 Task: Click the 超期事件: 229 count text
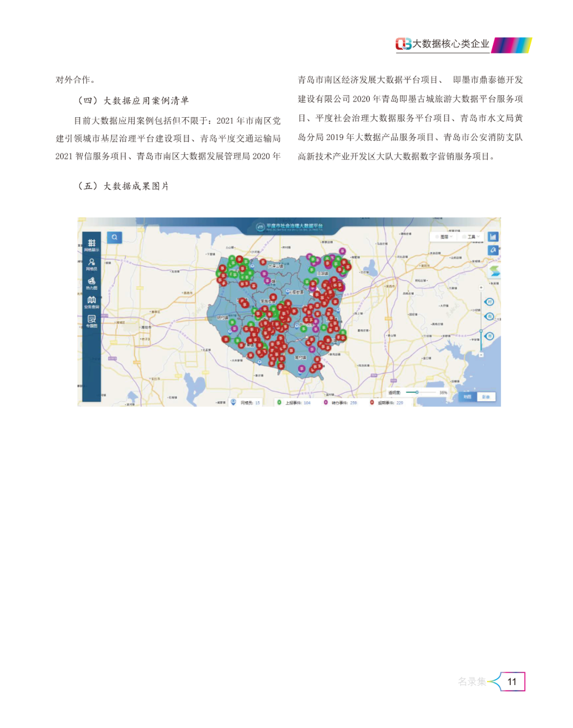click(390, 403)
